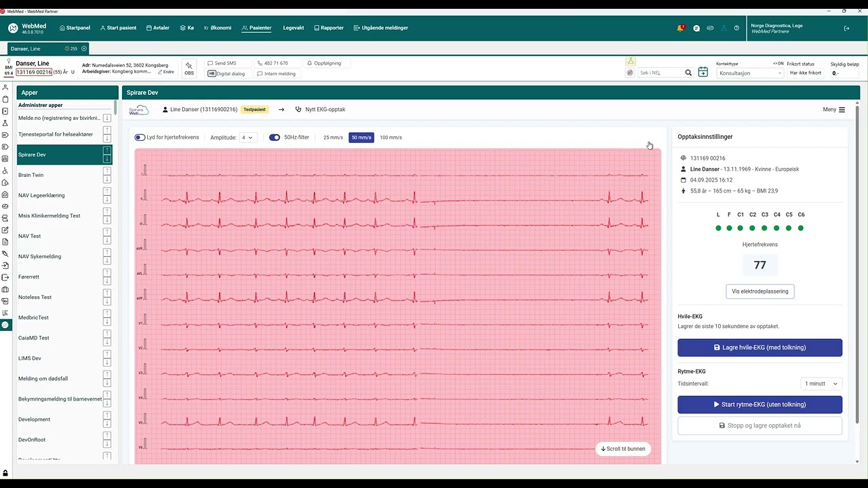Viewport: 868px width, 488px height.
Task: Click the lock icon at sidebar bottom
Action: click(5, 473)
